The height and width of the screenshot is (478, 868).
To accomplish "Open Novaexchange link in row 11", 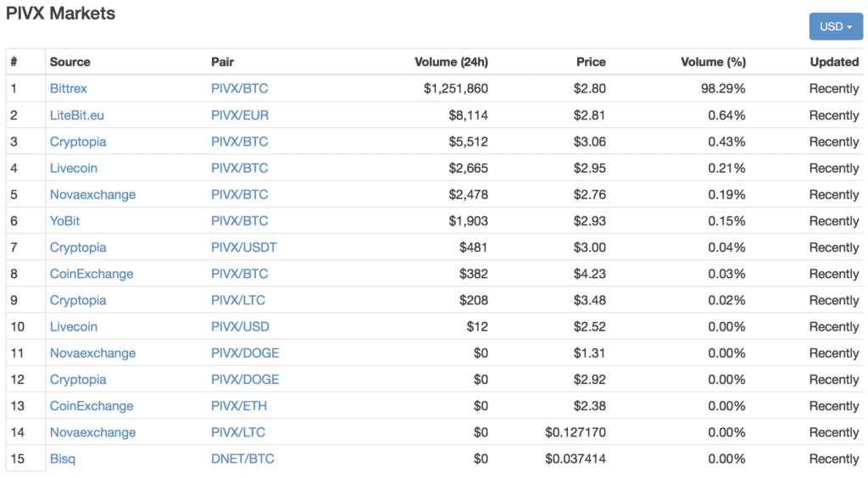I will (93, 353).
